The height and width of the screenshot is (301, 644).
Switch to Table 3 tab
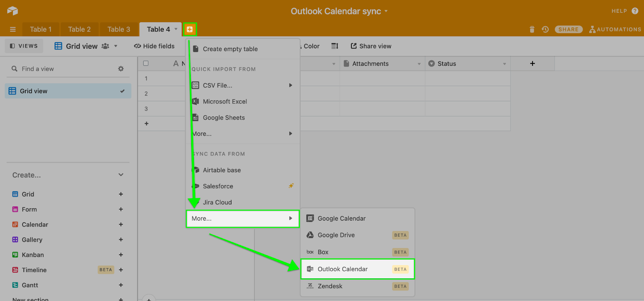click(x=119, y=29)
